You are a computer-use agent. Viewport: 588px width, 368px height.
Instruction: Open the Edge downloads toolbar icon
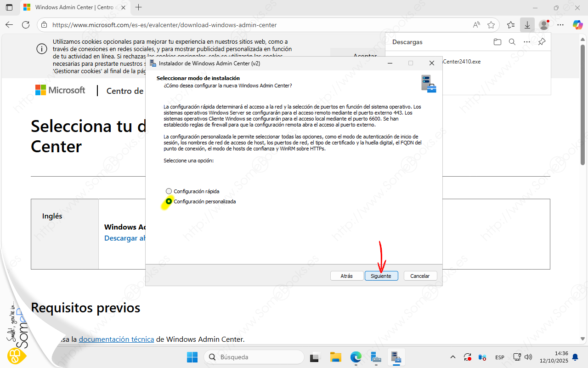(527, 25)
